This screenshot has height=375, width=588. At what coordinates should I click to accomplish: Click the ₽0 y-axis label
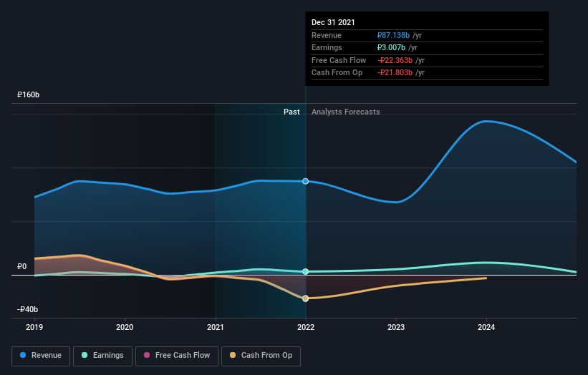point(21,267)
